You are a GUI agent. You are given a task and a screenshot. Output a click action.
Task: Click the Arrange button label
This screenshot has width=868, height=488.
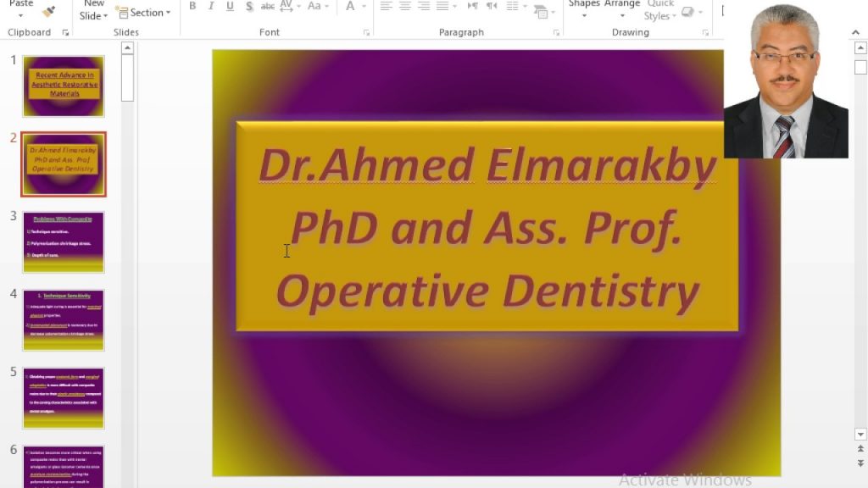coord(622,3)
